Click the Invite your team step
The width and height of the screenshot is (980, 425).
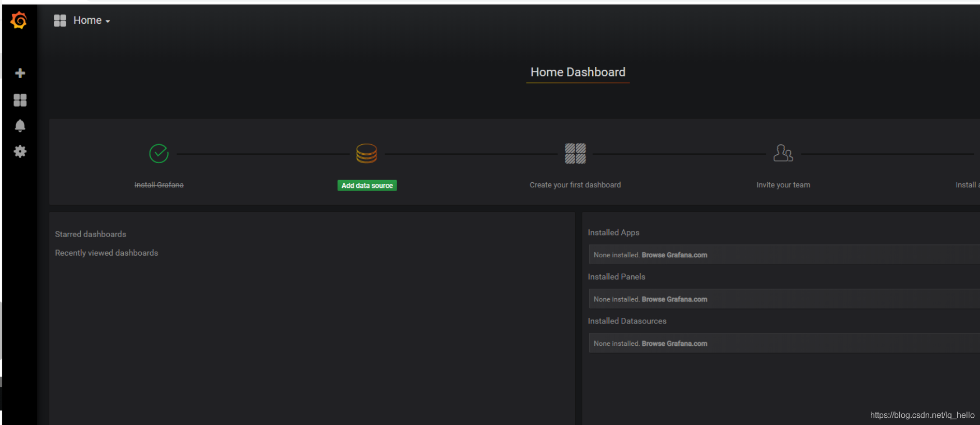pos(783,185)
